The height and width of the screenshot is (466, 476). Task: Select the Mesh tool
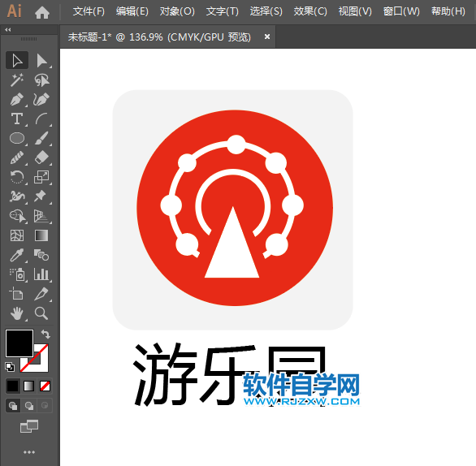pos(17,235)
